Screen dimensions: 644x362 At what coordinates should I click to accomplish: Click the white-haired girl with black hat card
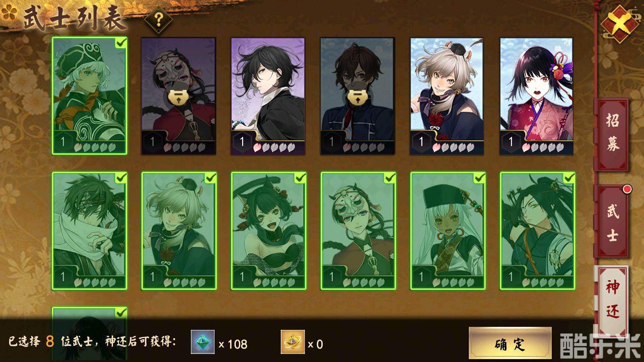tap(448, 231)
